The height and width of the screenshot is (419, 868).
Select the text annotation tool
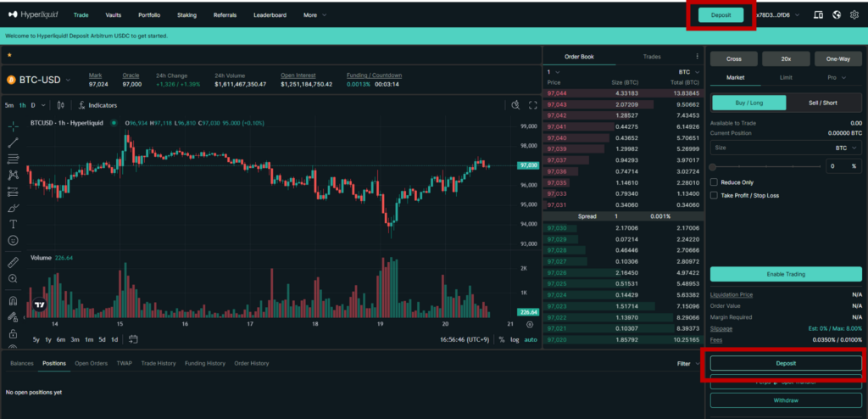14,225
